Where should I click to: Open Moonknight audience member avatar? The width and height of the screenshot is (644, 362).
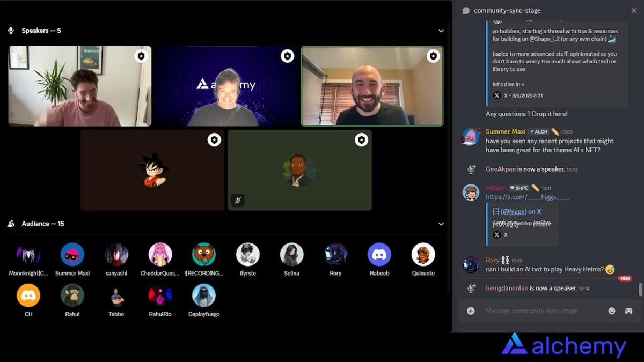[x=28, y=254]
